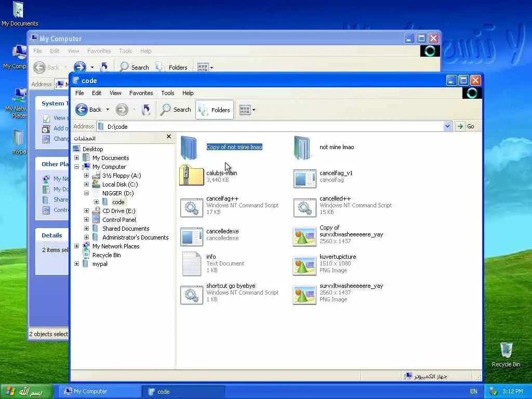The height and width of the screenshot is (399, 532).
Task: Expand My Network Places in folder tree
Action: point(77,246)
